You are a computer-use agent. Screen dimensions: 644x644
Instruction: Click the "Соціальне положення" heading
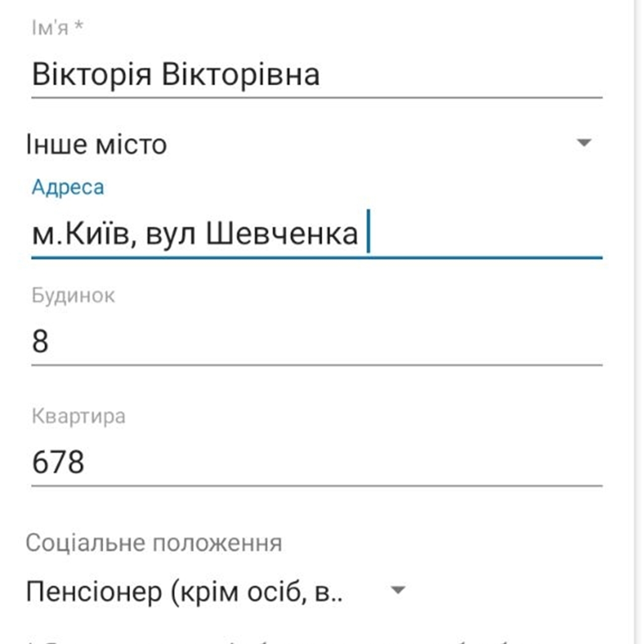(x=153, y=543)
